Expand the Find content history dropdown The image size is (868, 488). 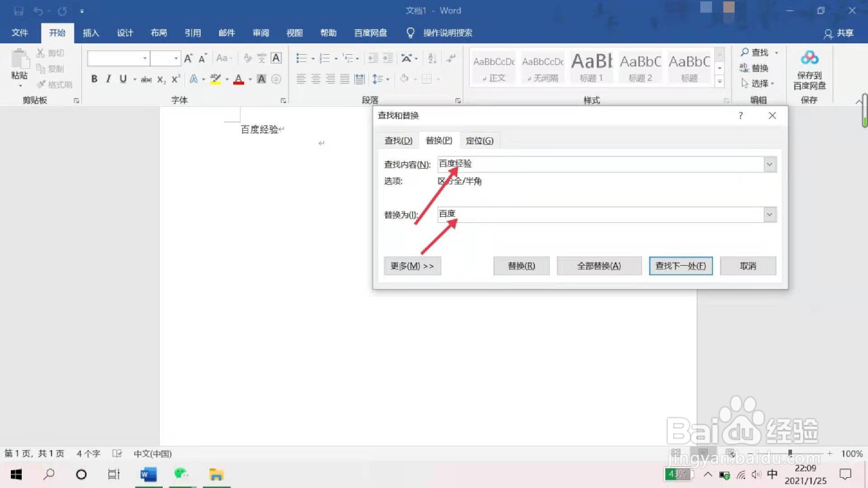(769, 164)
